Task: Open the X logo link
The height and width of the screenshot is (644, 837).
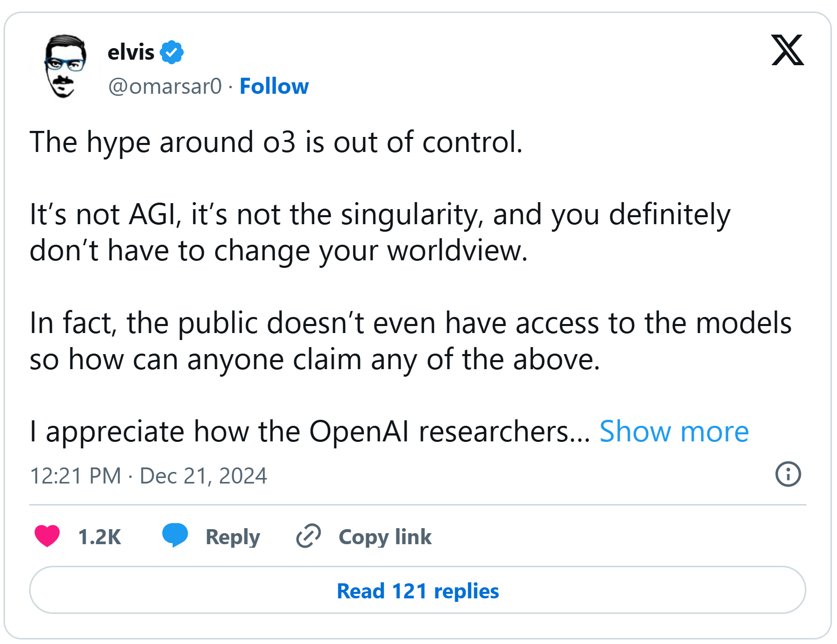Action: tap(787, 50)
